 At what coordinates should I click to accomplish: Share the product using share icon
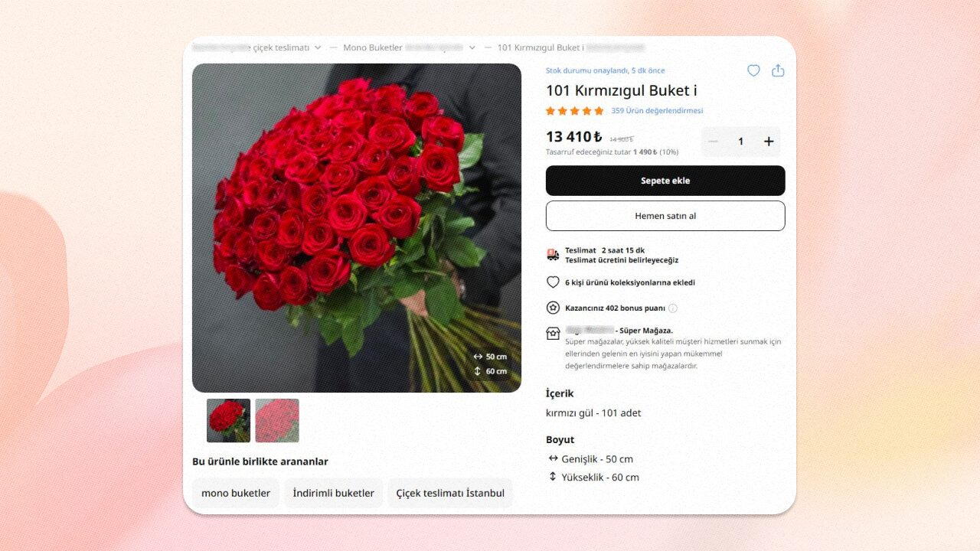point(778,70)
